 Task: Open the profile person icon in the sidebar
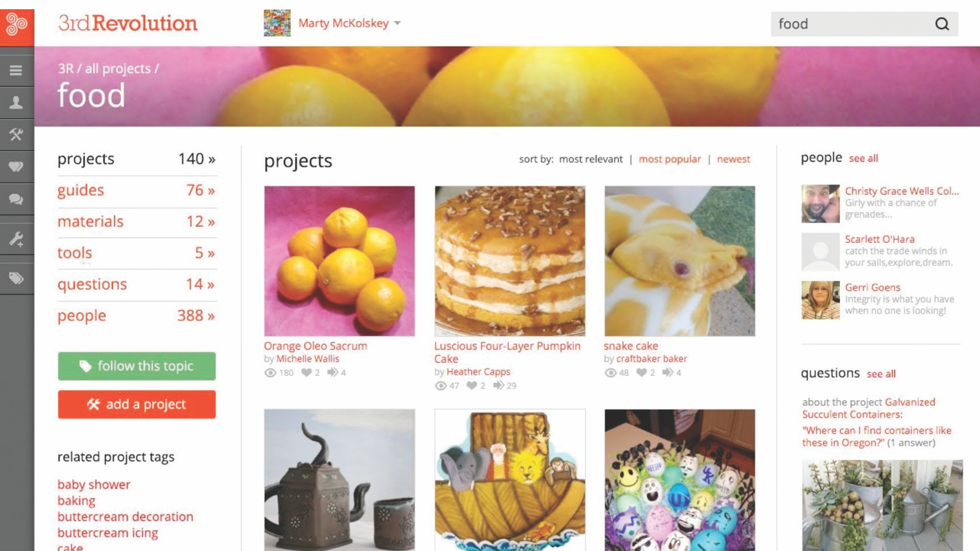tap(16, 103)
